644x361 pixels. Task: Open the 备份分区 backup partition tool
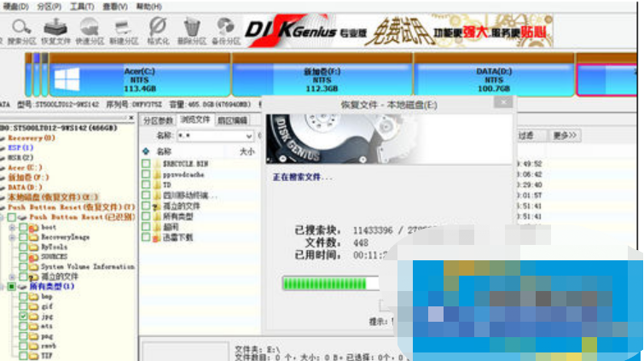point(225,31)
